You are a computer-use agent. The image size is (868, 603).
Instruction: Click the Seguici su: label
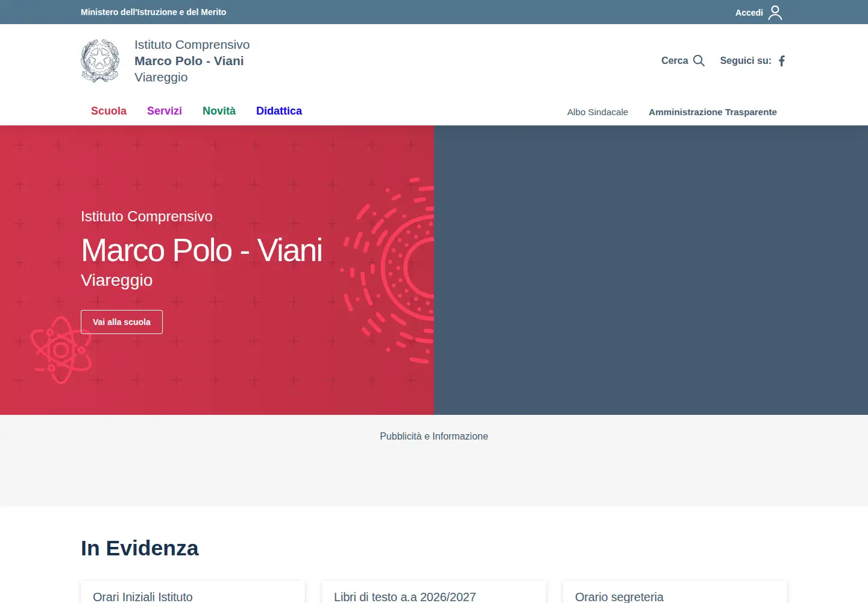coord(746,60)
